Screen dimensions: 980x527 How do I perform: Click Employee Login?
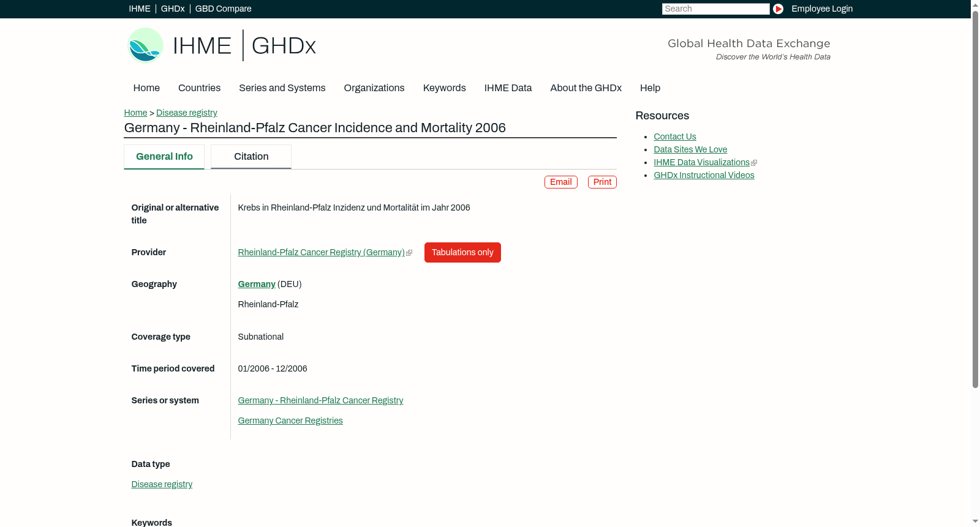(822, 9)
